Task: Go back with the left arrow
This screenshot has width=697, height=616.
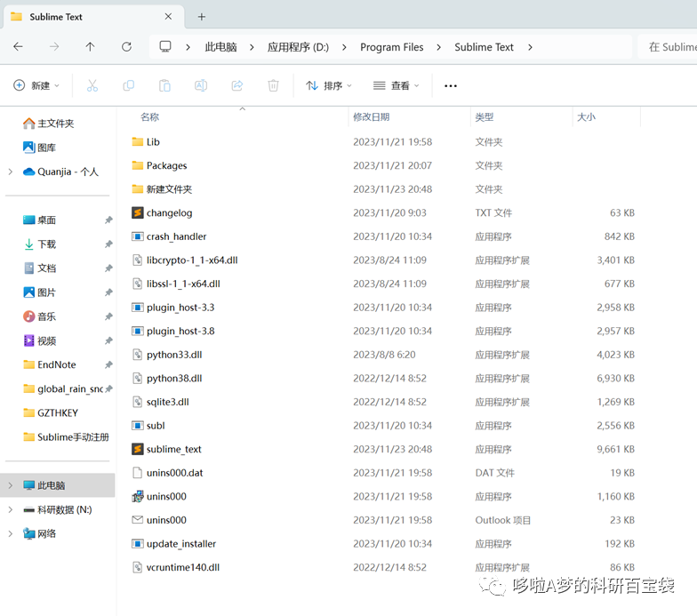Action: coord(18,46)
